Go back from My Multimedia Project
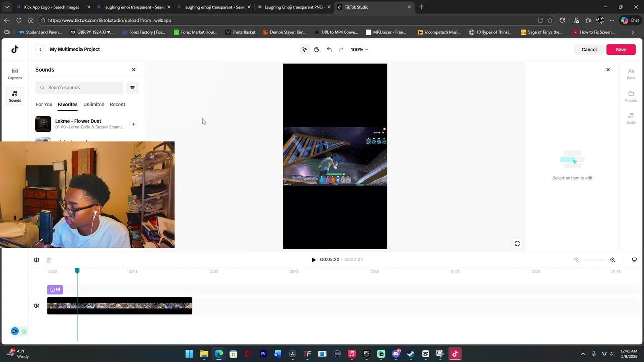The height and width of the screenshot is (362, 644). point(40,49)
